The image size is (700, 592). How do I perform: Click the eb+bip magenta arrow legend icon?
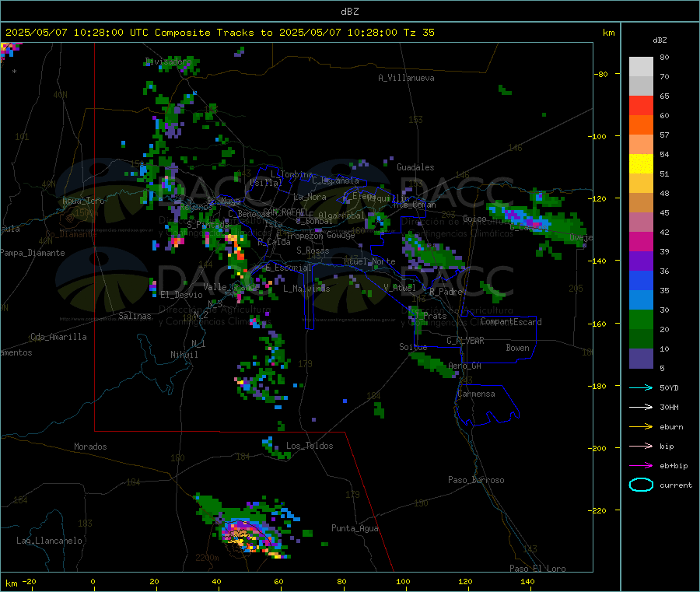pyautogui.click(x=641, y=466)
